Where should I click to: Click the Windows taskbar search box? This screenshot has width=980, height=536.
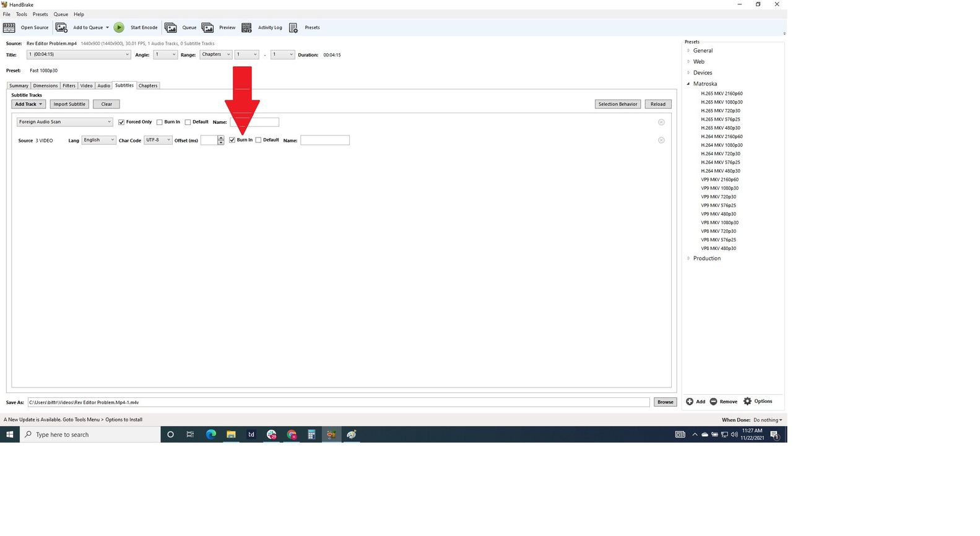point(90,434)
